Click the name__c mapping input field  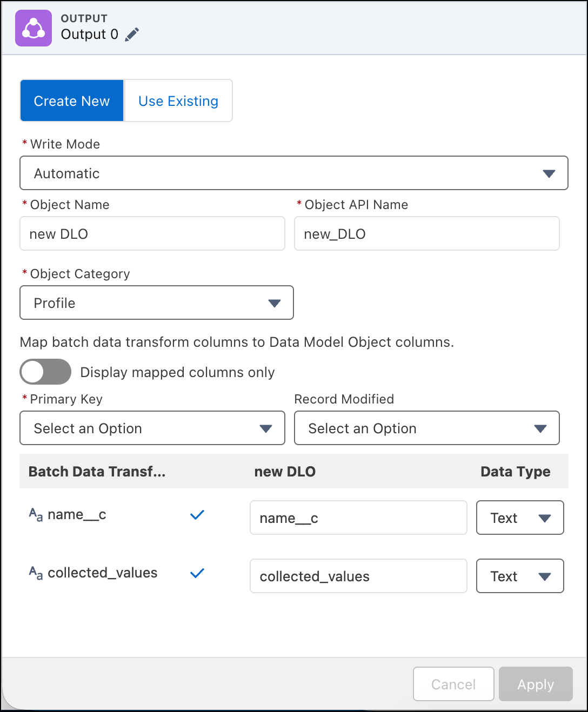coord(358,518)
